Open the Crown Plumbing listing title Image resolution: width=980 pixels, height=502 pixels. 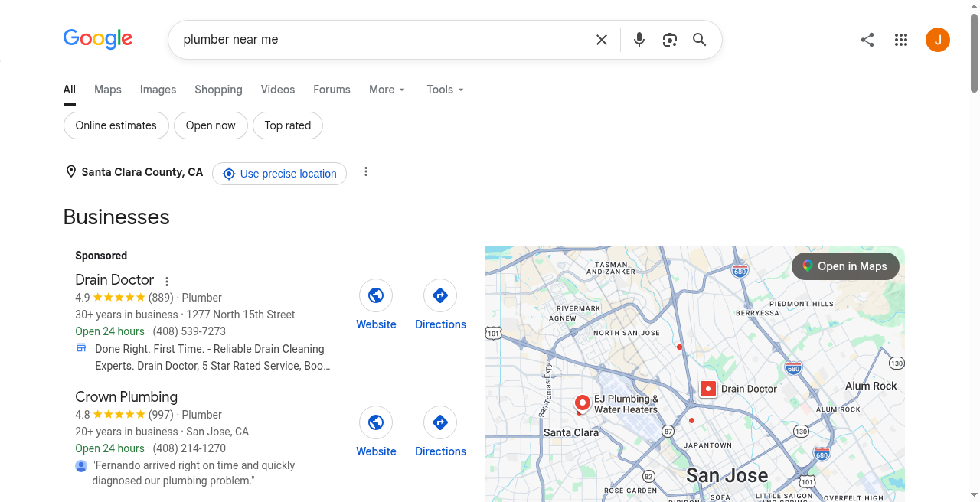tap(126, 396)
